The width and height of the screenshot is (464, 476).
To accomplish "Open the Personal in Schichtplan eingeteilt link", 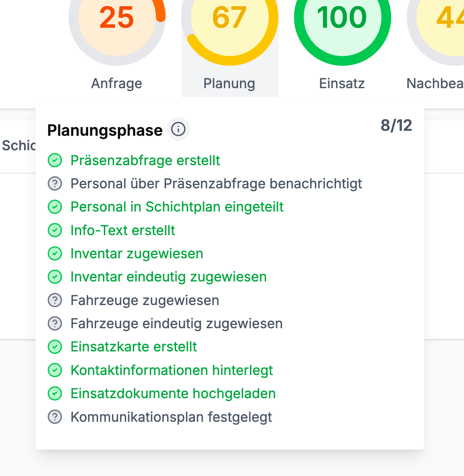I will (x=177, y=207).
